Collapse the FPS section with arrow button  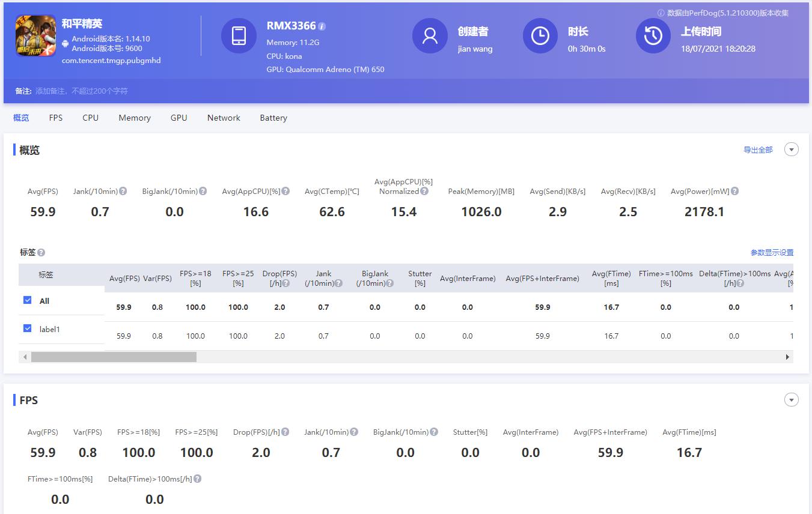[x=792, y=400]
